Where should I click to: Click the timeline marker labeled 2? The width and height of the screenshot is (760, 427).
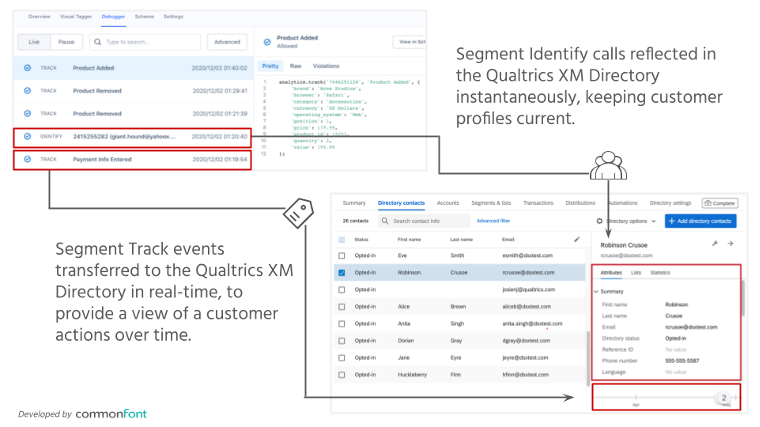(724, 398)
